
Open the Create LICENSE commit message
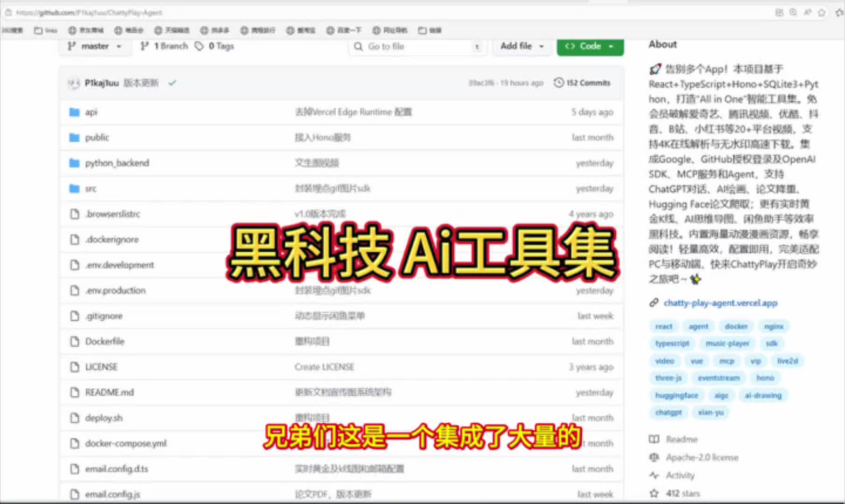click(324, 367)
